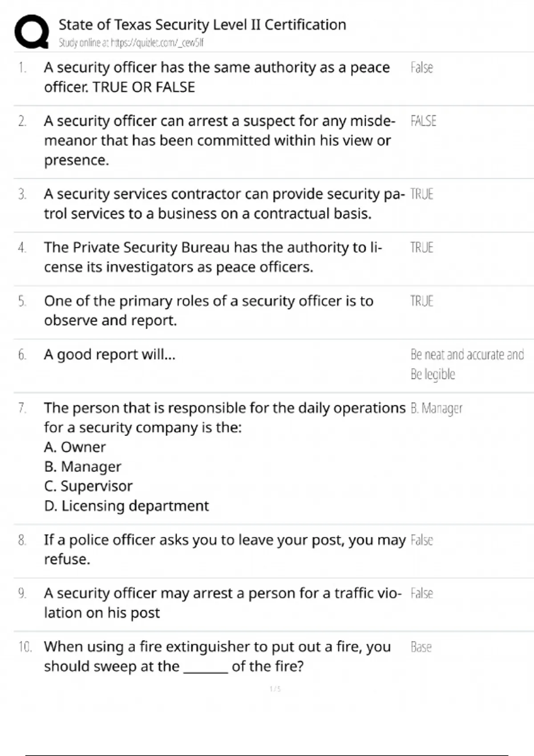
Task: Click question 6 'A good report will...'
Action: (109, 354)
